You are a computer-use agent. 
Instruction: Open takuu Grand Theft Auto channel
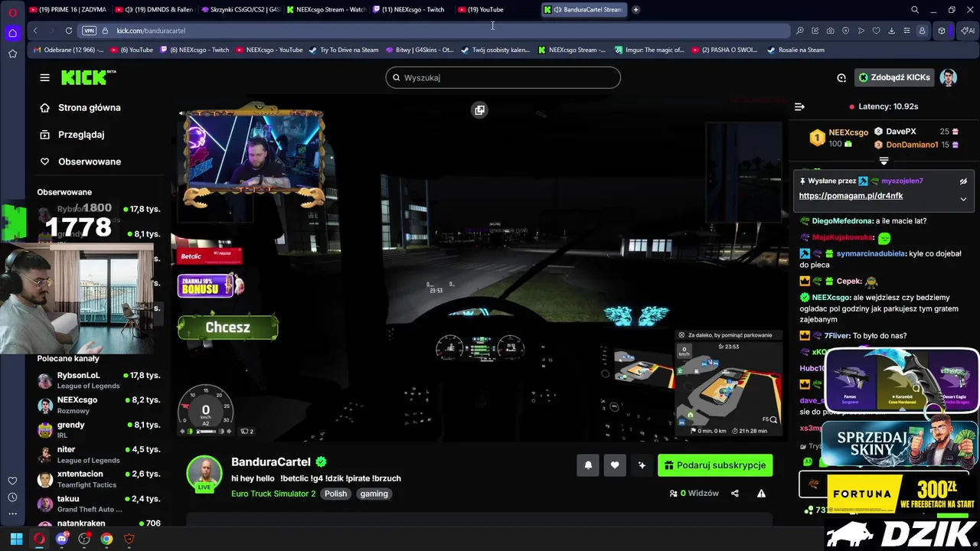(99, 503)
